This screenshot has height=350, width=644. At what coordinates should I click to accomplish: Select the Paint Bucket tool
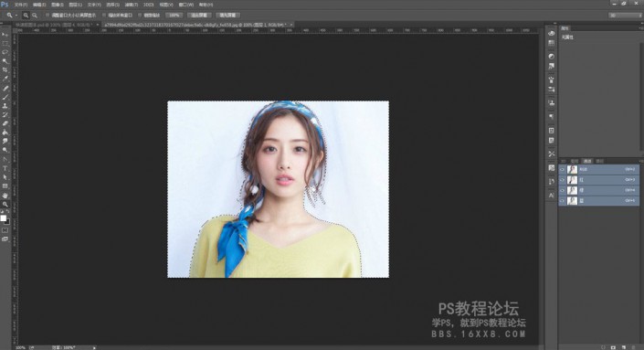click(5, 133)
